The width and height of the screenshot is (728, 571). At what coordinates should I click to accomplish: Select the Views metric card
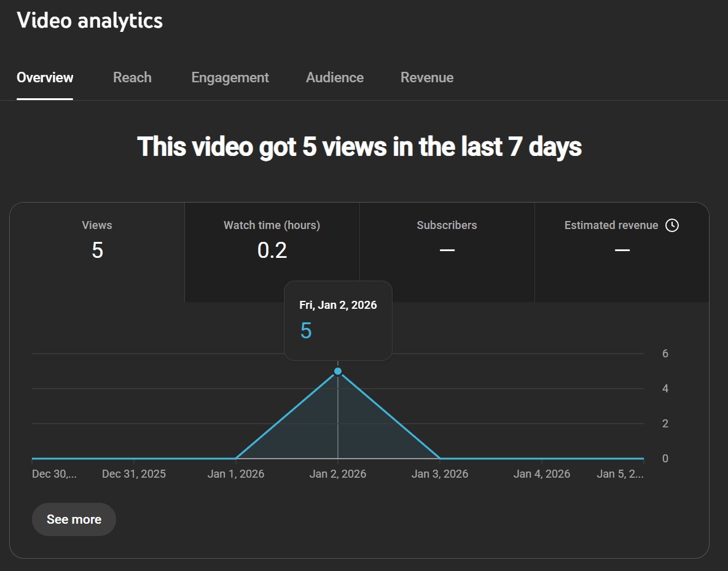(97, 252)
